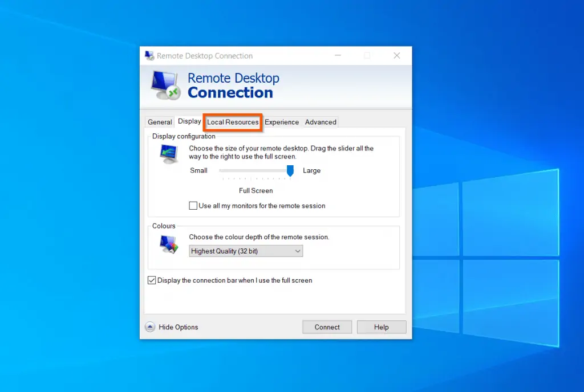Viewport: 584px width, 392px height.
Task: Open Help for Remote Desktop Connection
Action: (x=381, y=326)
